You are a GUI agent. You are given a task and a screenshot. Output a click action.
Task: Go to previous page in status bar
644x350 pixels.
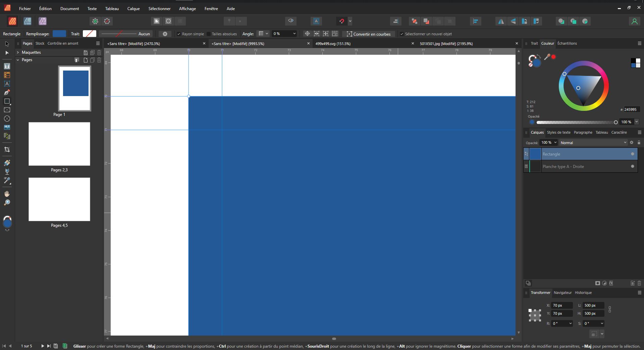(x=10, y=346)
